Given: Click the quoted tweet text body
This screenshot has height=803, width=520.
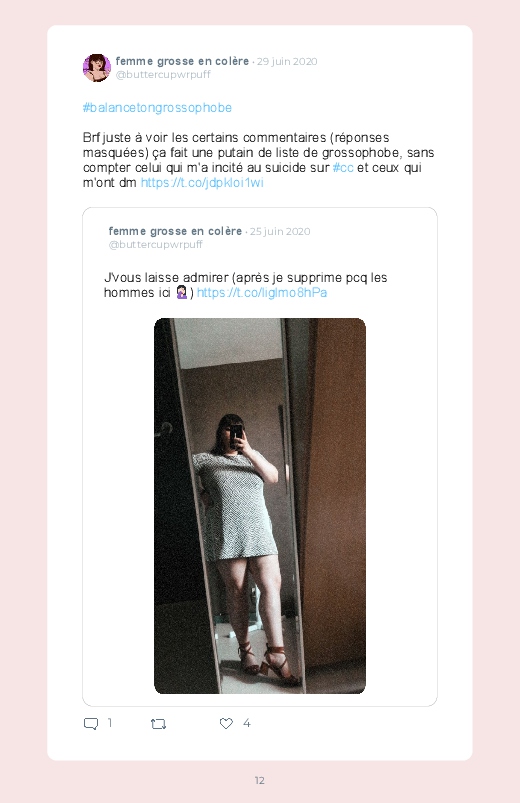Looking at the screenshot, I should [x=245, y=285].
